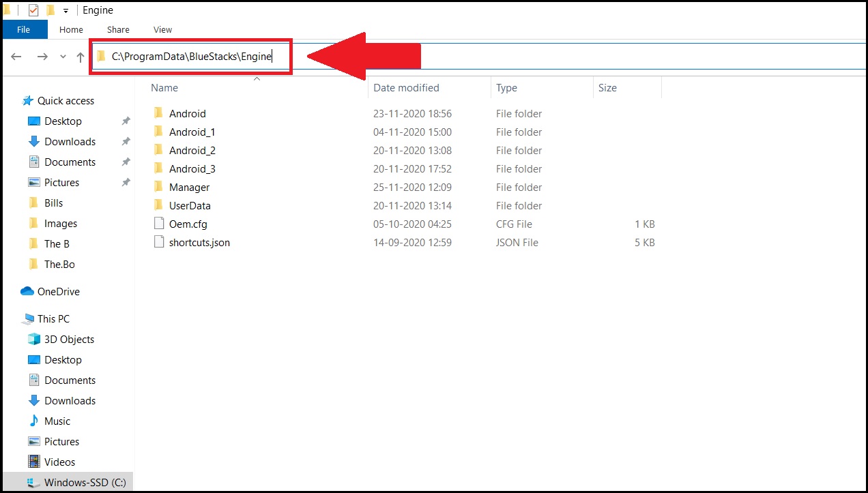
Task: Click the Properties quick access toolbar icon
Action: pos(33,10)
